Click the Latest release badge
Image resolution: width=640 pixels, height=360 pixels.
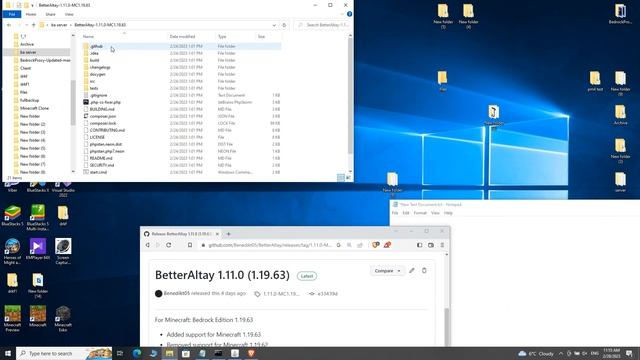[307, 276]
